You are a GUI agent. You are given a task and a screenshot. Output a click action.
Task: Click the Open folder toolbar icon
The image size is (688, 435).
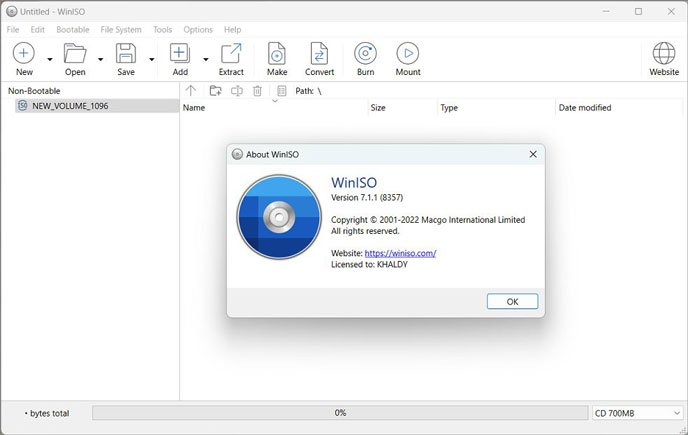[75, 54]
